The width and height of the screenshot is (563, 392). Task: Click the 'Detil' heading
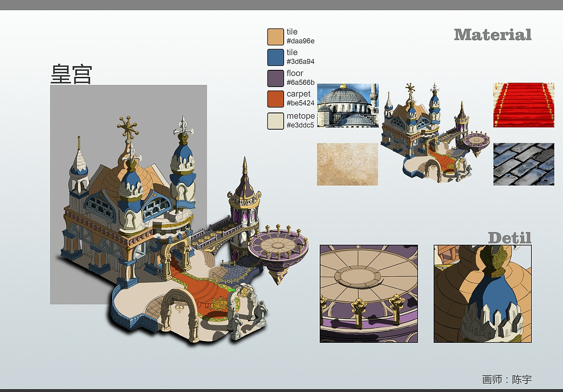coord(510,238)
